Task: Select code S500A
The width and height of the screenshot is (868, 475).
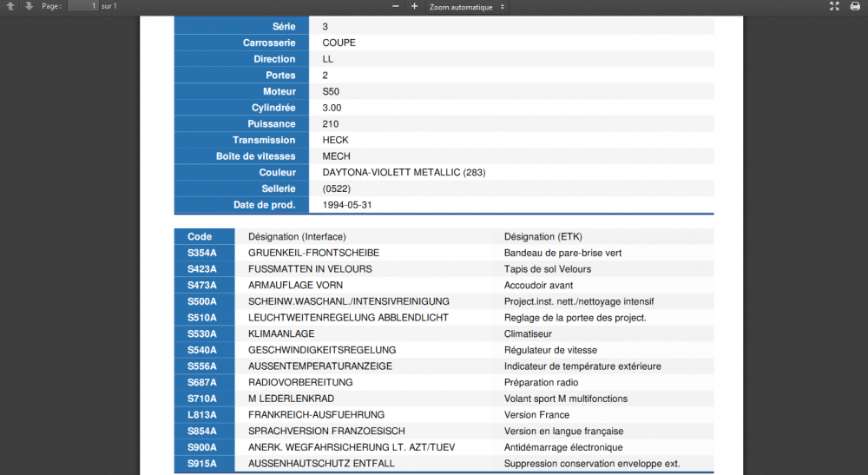Action: pos(201,301)
